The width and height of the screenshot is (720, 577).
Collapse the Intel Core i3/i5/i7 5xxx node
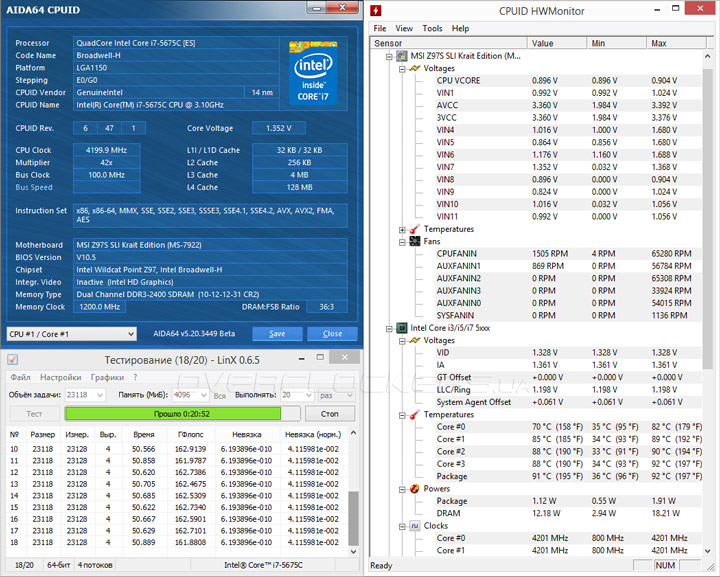[x=390, y=327]
